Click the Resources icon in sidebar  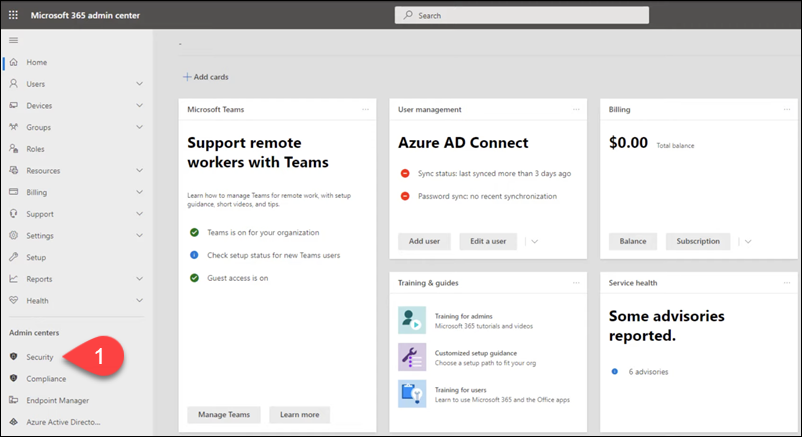[x=14, y=170]
